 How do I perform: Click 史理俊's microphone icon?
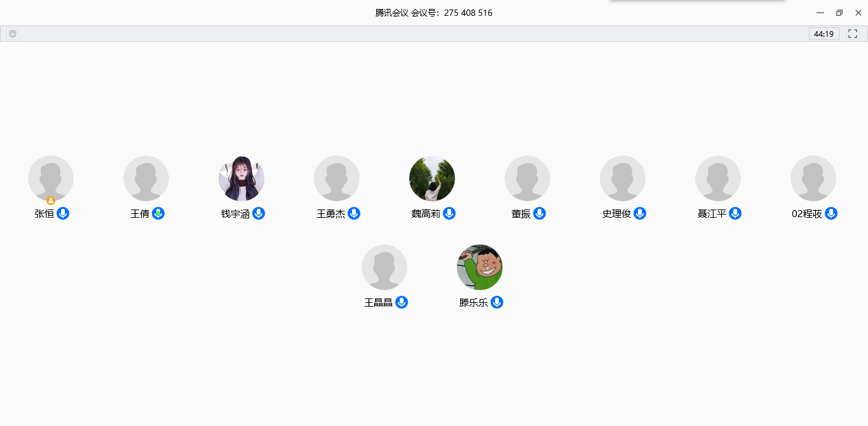coord(640,213)
